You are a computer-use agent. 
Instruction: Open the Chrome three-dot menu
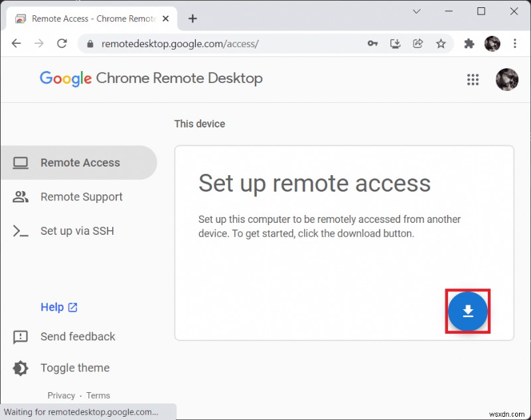click(x=516, y=43)
